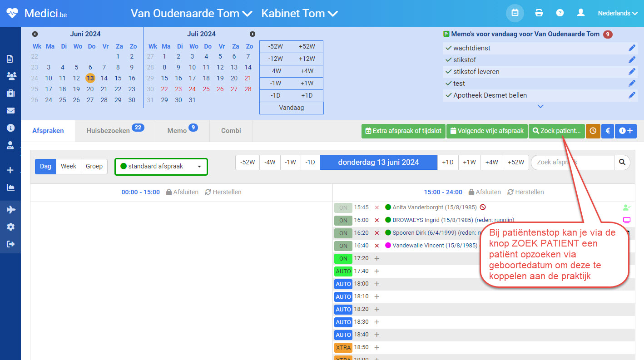Click the printer icon in the header
This screenshot has height=360, width=644.
click(x=539, y=13)
